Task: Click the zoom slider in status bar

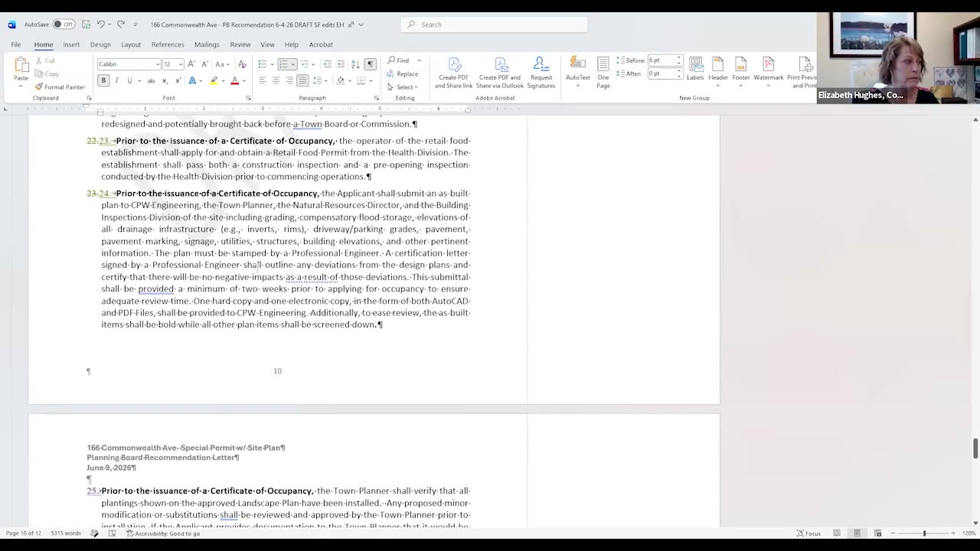Action: [924, 533]
